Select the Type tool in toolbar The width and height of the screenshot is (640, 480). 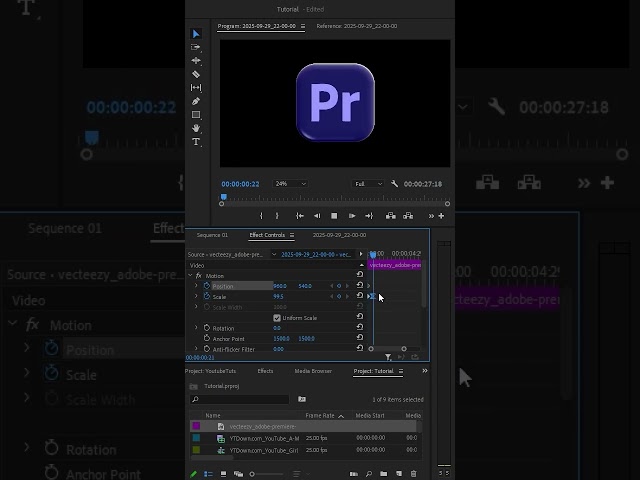[x=196, y=142]
